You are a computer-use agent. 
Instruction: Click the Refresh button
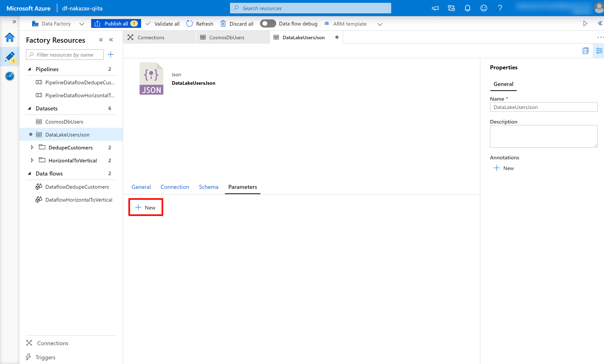tap(200, 24)
